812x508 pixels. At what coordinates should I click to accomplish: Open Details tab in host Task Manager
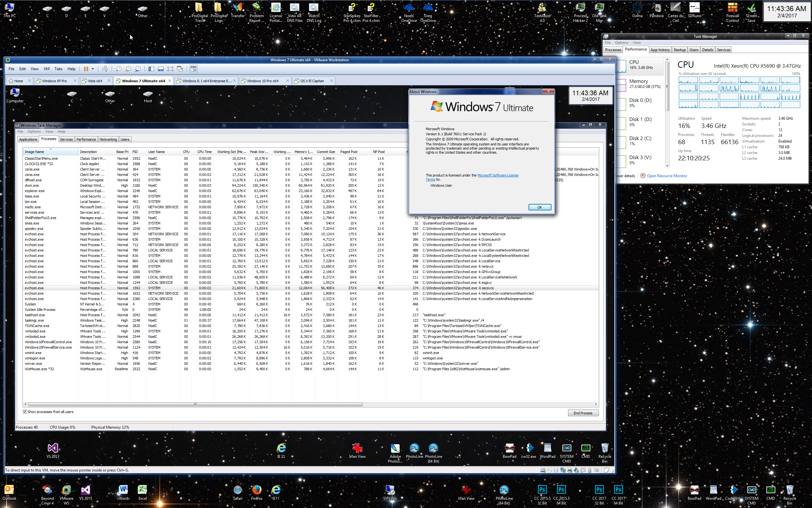tap(707, 50)
